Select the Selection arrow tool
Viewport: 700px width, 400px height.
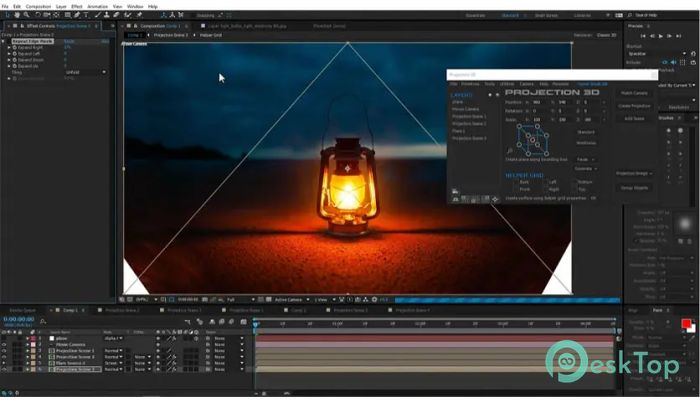(x=7, y=15)
